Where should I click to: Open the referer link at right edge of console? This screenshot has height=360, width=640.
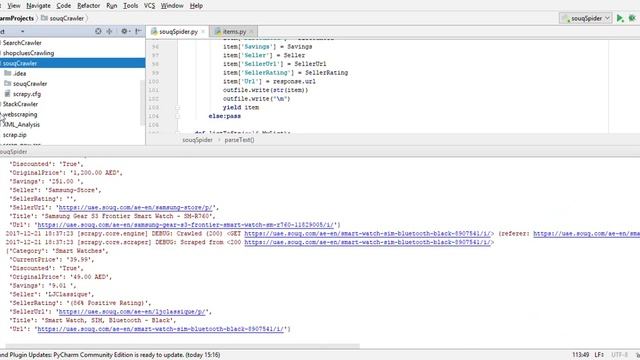587,233
